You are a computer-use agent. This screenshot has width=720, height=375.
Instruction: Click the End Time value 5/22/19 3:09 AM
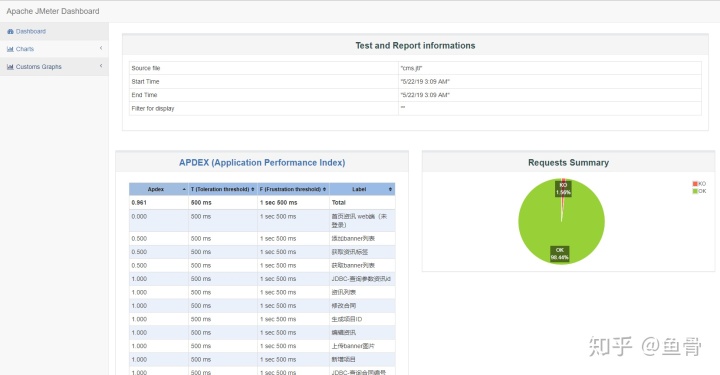[425, 95]
